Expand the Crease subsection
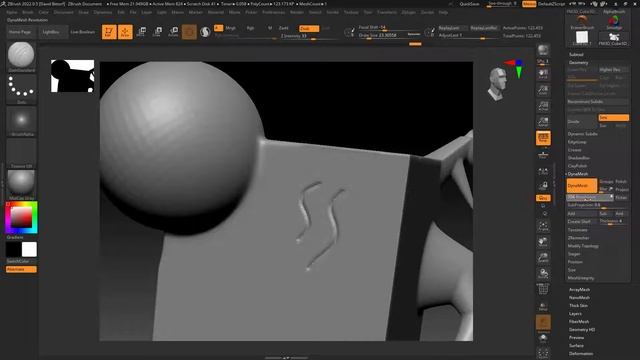Image resolution: width=640 pixels, height=360 pixels. click(x=574, y=150)
